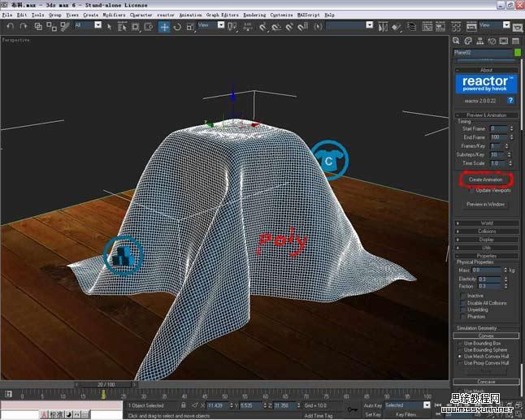Choose the Rectangular Selection Region icon
Viewport: 525px width, 420px height.
point(135,27)
